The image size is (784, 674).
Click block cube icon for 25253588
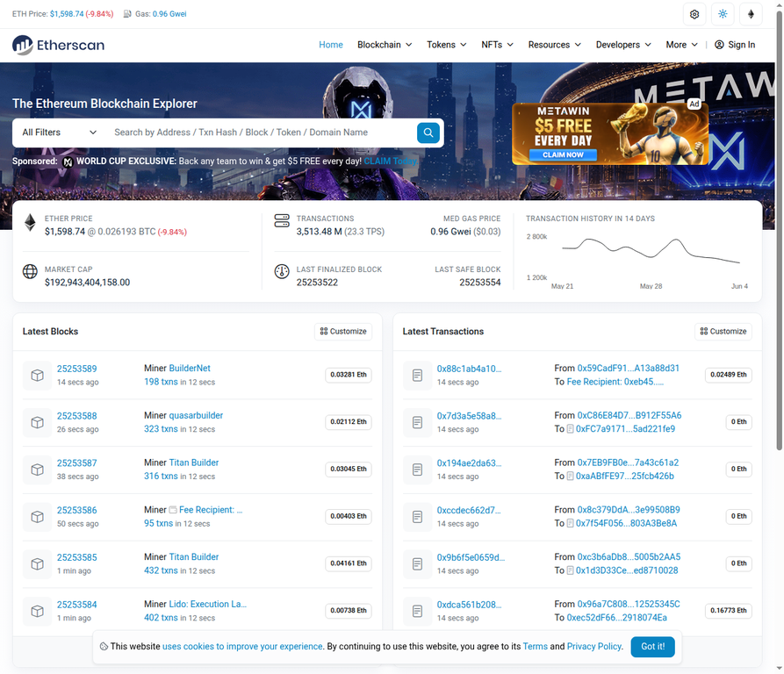37,422
